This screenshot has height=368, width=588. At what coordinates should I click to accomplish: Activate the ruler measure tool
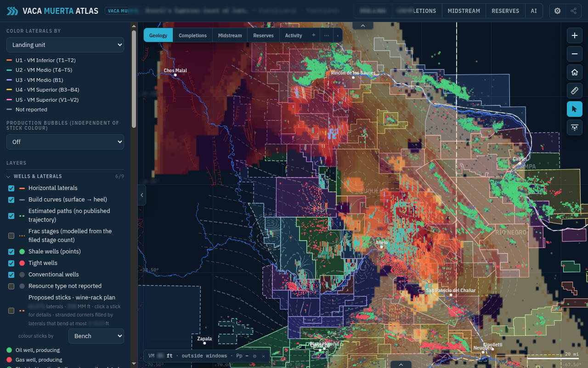coord(575,91)
